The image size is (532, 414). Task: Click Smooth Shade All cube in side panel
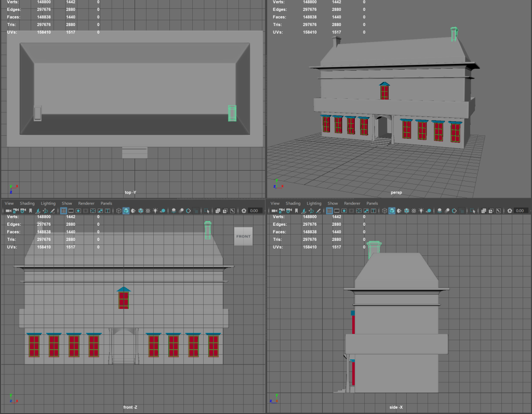click(392, 211)
